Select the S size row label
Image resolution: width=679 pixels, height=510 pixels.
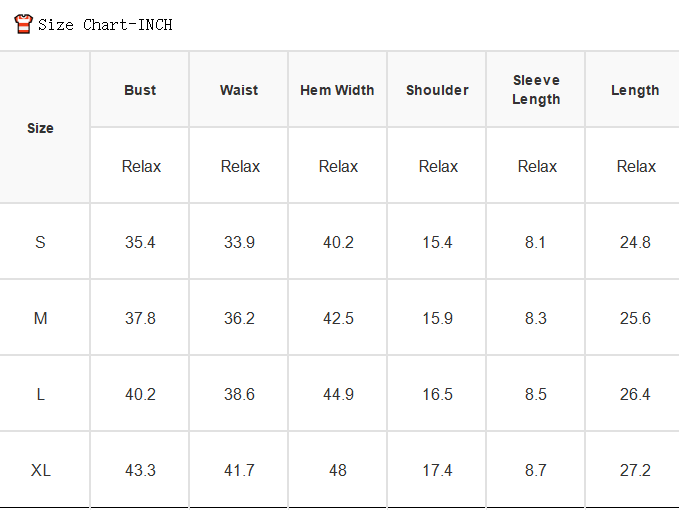click(40, 242)
